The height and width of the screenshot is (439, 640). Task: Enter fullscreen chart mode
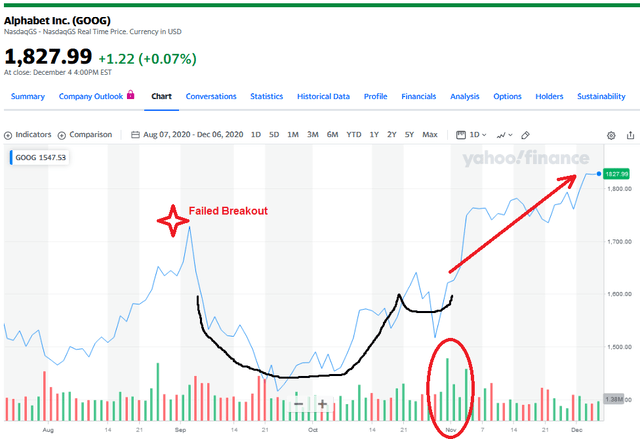[629, 134]
